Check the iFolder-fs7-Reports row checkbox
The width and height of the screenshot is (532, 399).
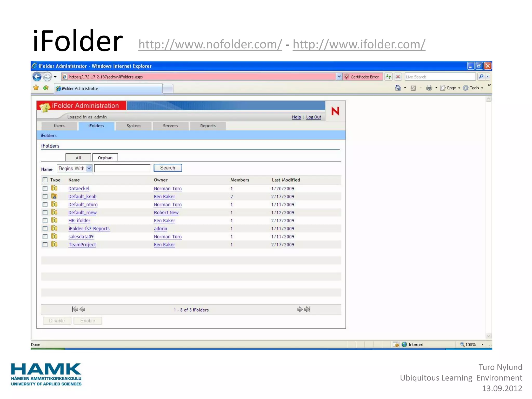tap(45, 229)
